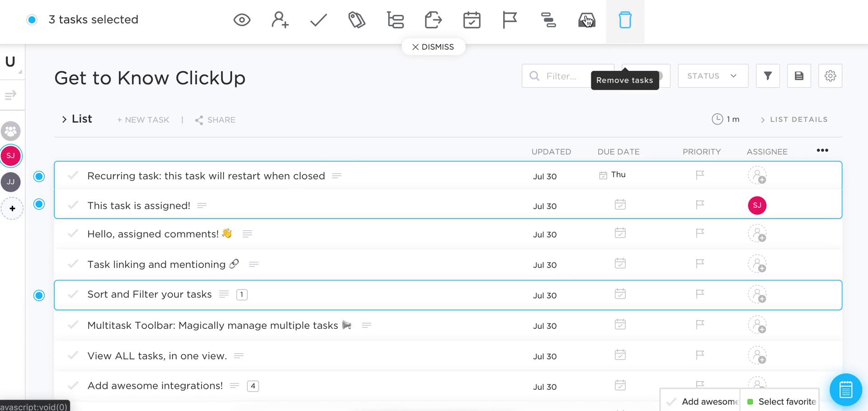Click the move tasks icon in toolbar
The height and width of the screenshot is (411, 868).
434,20
